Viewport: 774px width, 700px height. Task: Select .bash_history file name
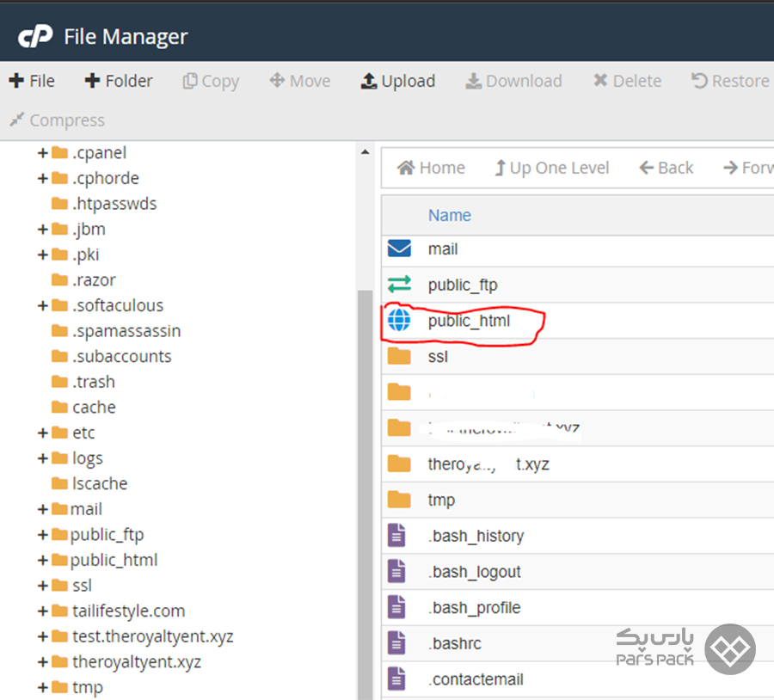coord(476,536)
